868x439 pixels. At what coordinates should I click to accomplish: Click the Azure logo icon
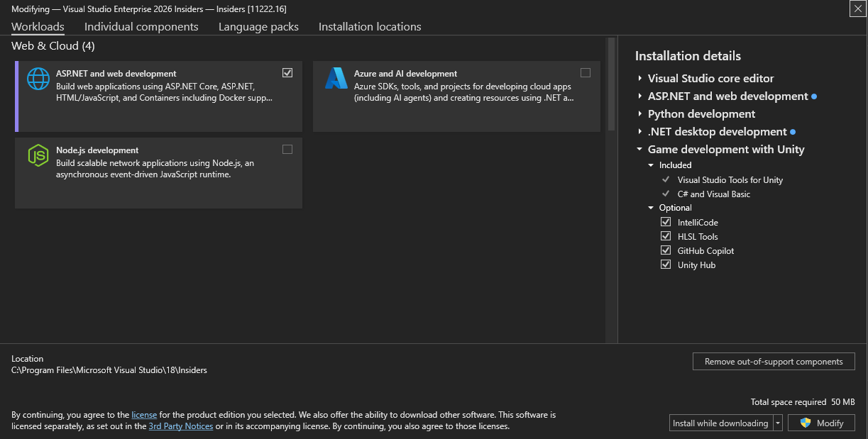pos(336,79)
